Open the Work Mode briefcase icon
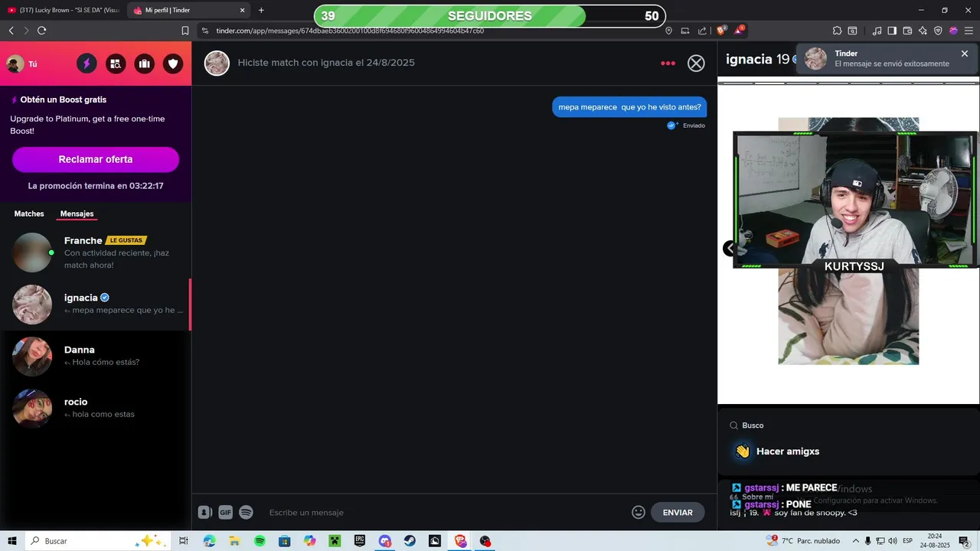This screenshot has height=551, width=980. [x=145, y=64]
